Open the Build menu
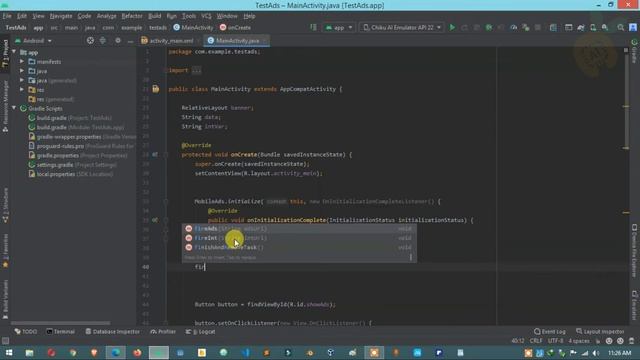Screen dimensions: 640x360 click(154, 16)
